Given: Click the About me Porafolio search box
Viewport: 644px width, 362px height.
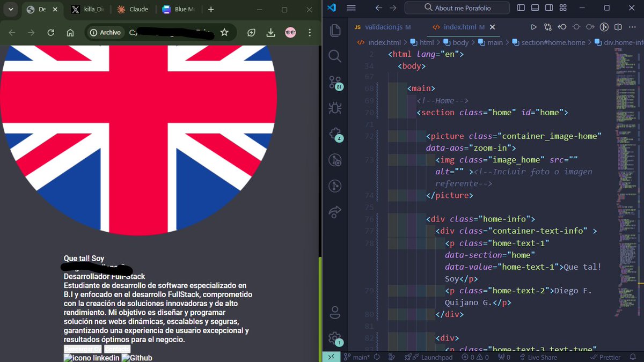Looking at the screenshot, I should [x=458, y=8].
